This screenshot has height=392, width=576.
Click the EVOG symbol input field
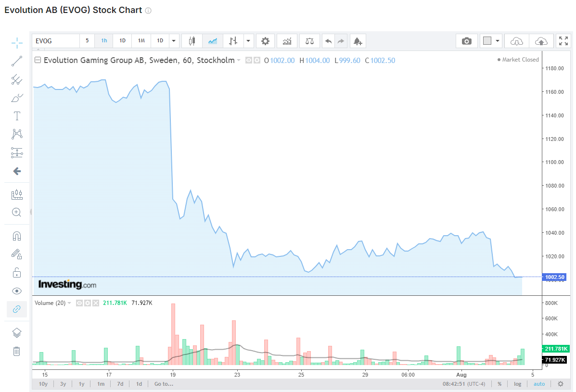pyautogui.click(x=56, y=41)
